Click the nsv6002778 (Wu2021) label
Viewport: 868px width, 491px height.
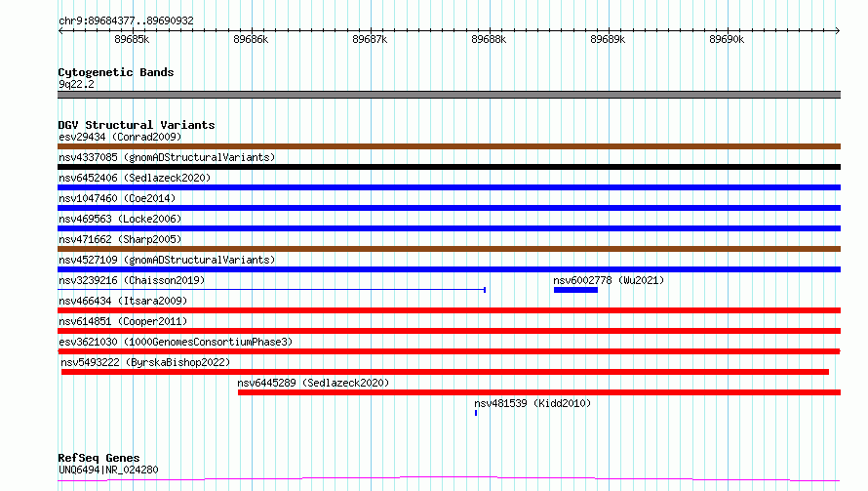tap(609, 280)
